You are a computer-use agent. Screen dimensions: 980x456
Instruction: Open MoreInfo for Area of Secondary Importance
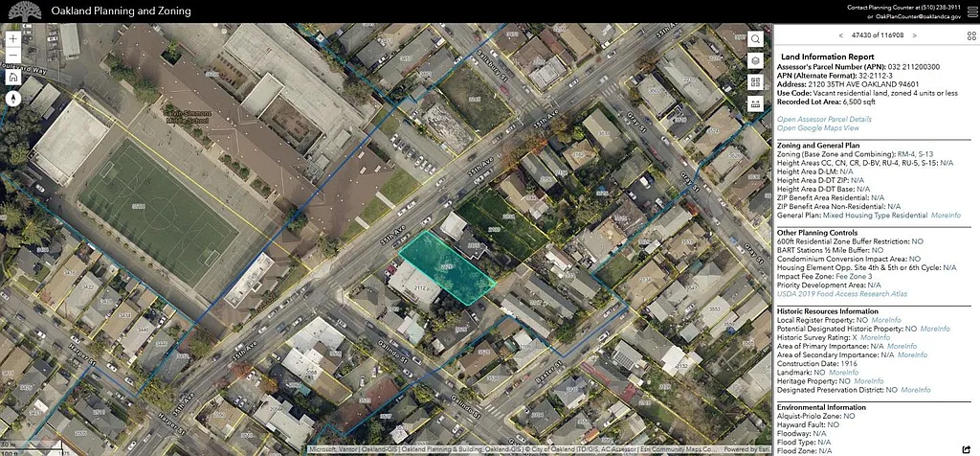(x=912, y=354)
